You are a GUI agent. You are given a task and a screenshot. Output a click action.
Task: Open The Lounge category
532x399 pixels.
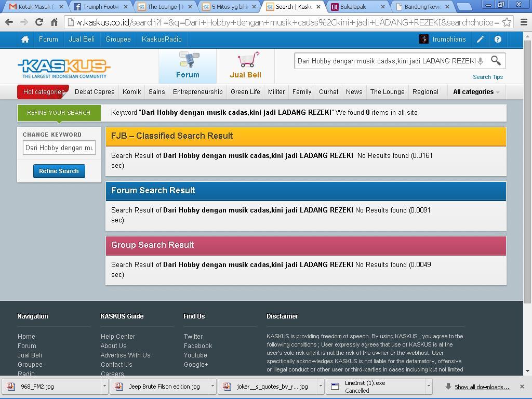(388, 92)
